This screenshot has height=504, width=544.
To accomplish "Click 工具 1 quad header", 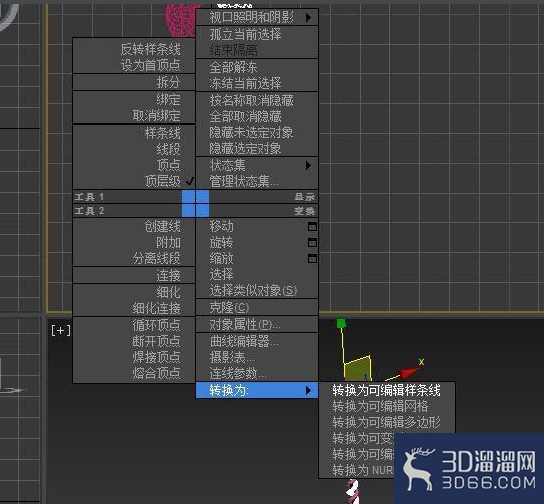I will point(134,197).
